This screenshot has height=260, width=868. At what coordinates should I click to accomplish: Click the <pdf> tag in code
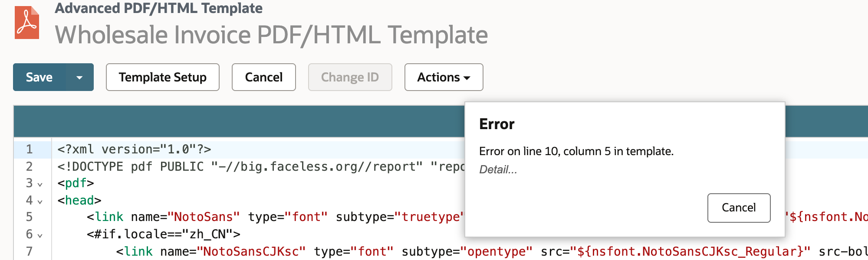tap(76, 183)
